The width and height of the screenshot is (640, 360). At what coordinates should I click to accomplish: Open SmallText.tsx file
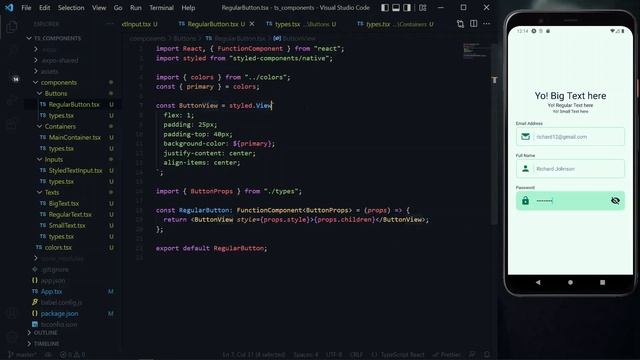coord(67,225)
